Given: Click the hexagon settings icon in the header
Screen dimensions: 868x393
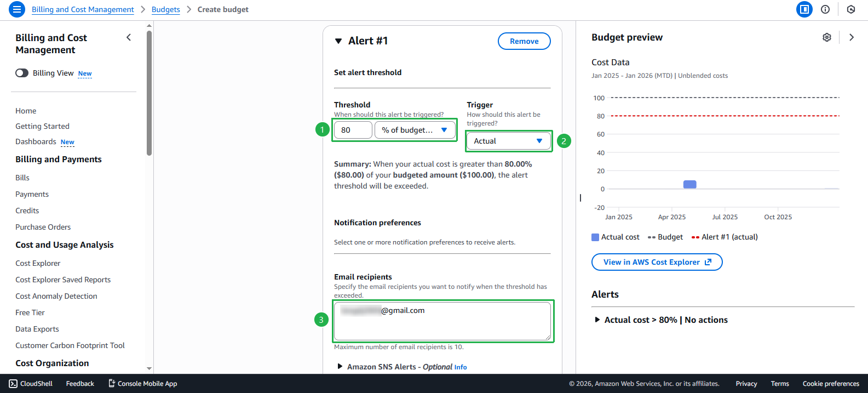Looking at the screenshot, I should pyautogui.click(x=851, y=9).
